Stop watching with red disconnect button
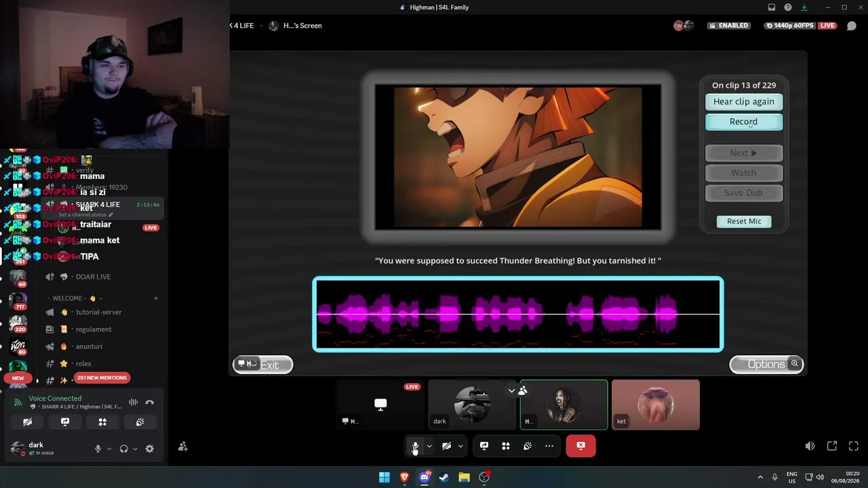Viewport: 868px width, 488px height. click(581, 446)
